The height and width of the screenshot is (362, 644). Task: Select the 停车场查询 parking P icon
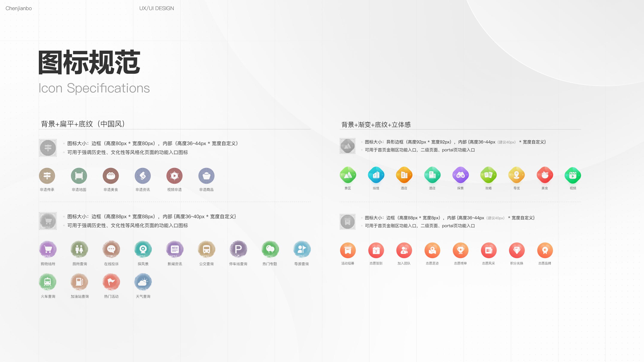(238, 249)
